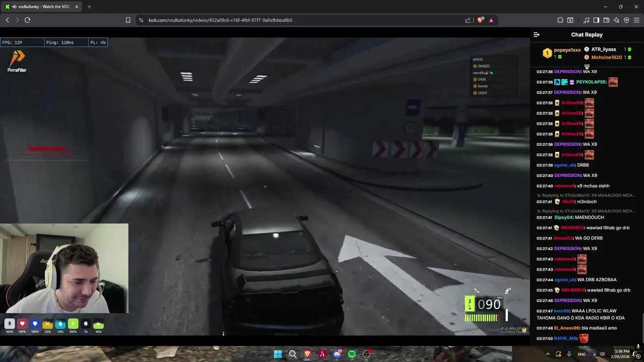
Task: Click the 'x9 mchaa slehh' message
Action: [x=593, y=186]
